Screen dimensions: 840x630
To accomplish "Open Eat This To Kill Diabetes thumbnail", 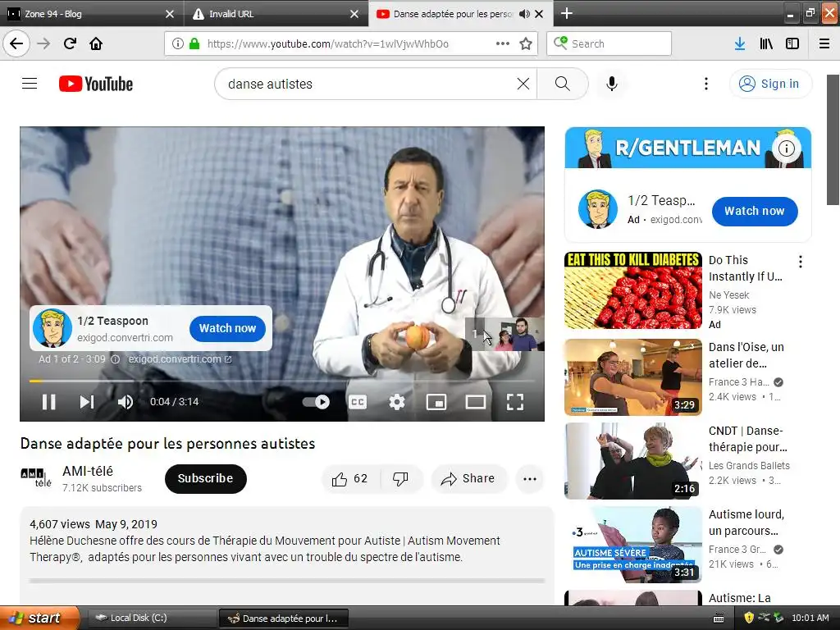I will tap(632, 290).
